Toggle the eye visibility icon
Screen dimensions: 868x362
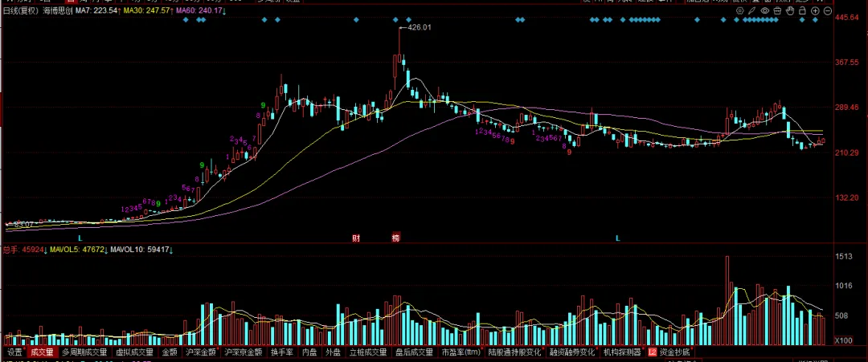coord(765,10)
